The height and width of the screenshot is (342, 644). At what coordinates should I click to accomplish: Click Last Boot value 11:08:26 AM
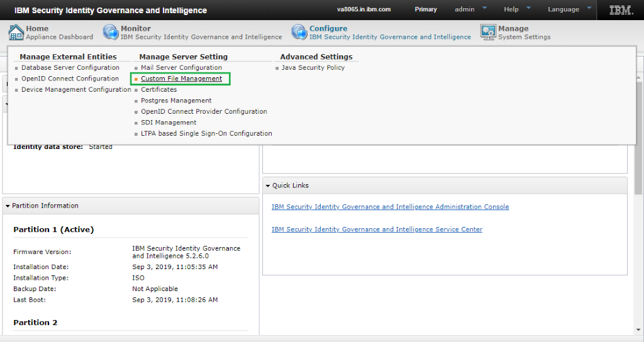pos(175,300)
